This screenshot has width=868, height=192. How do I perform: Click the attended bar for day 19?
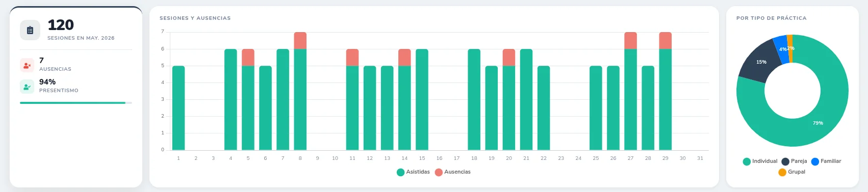tap(492, 108)
